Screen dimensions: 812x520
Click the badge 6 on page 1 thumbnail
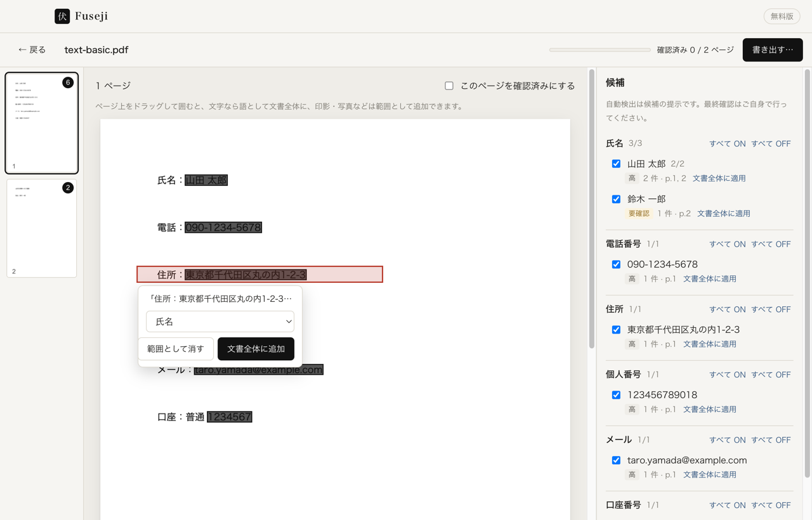(68, 82)
